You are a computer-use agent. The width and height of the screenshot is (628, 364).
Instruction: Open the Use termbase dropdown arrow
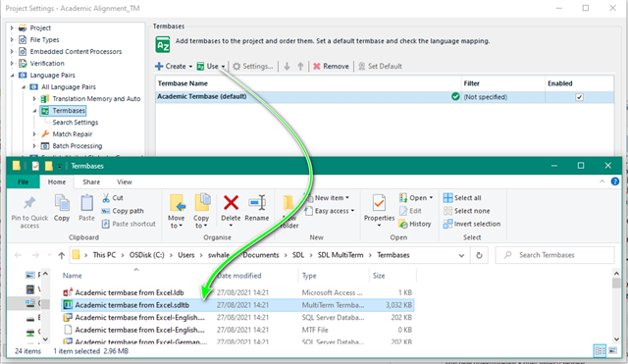click(x=223, y=67)
